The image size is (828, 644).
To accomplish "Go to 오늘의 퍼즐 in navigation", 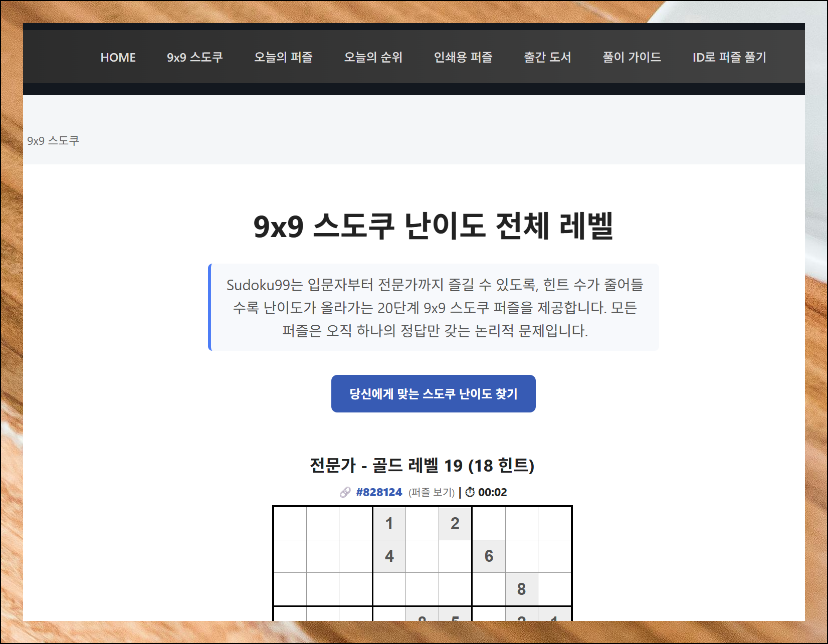I will [283, 57].
